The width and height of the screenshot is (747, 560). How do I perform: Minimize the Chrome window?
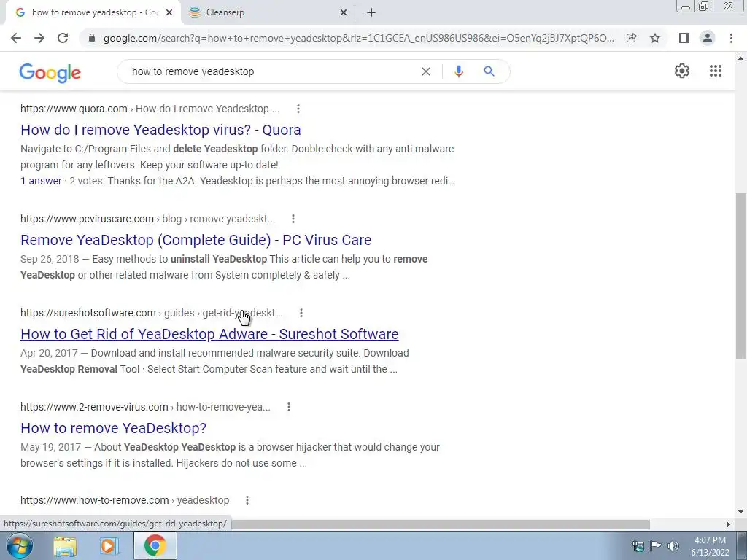686,7
